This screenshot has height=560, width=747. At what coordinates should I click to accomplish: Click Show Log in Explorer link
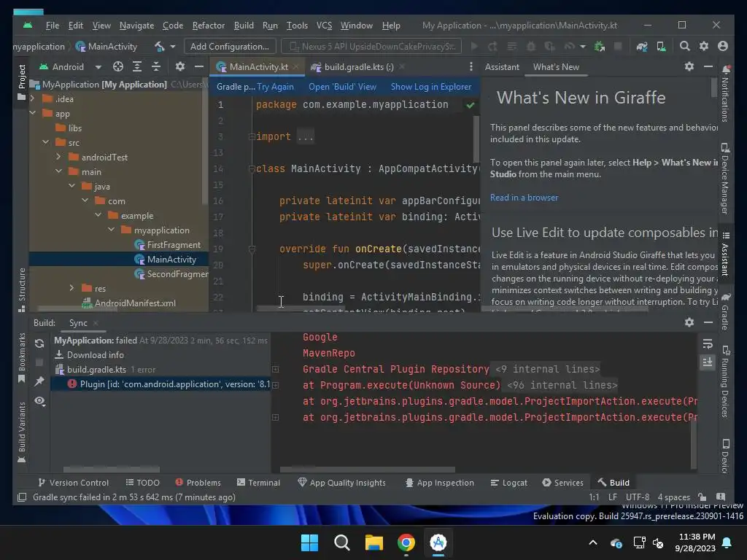[430, 87]
